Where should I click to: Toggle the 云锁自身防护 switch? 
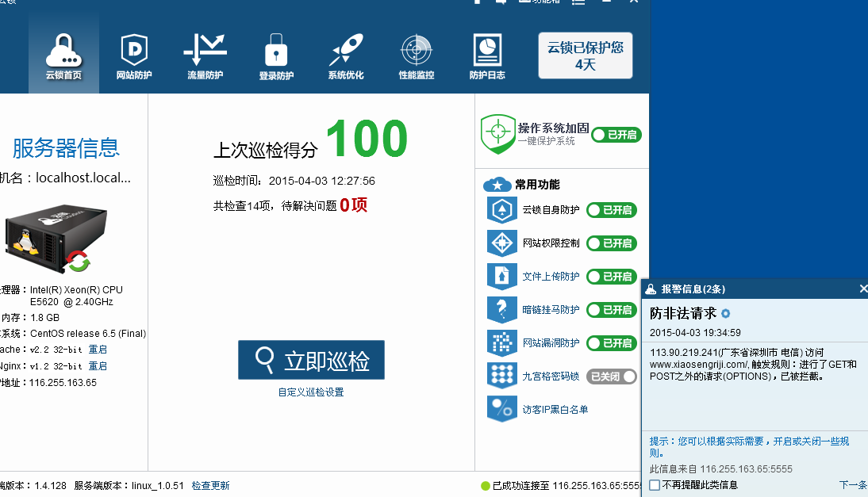[x=611, y=210]
